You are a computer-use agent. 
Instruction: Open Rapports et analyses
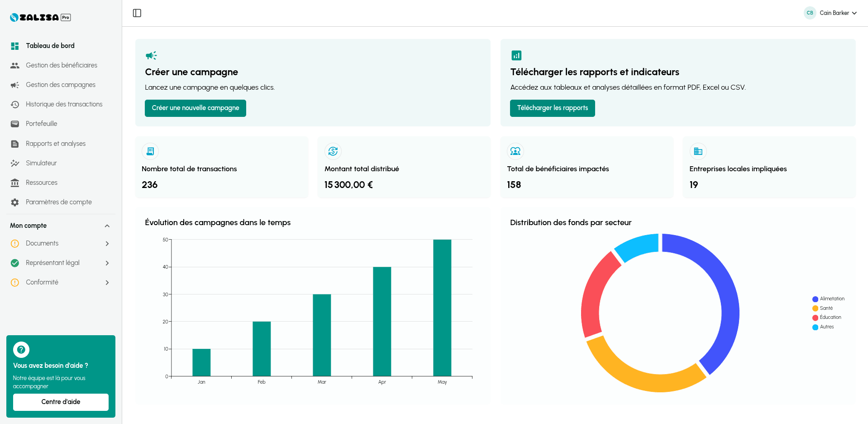point(56,144)
